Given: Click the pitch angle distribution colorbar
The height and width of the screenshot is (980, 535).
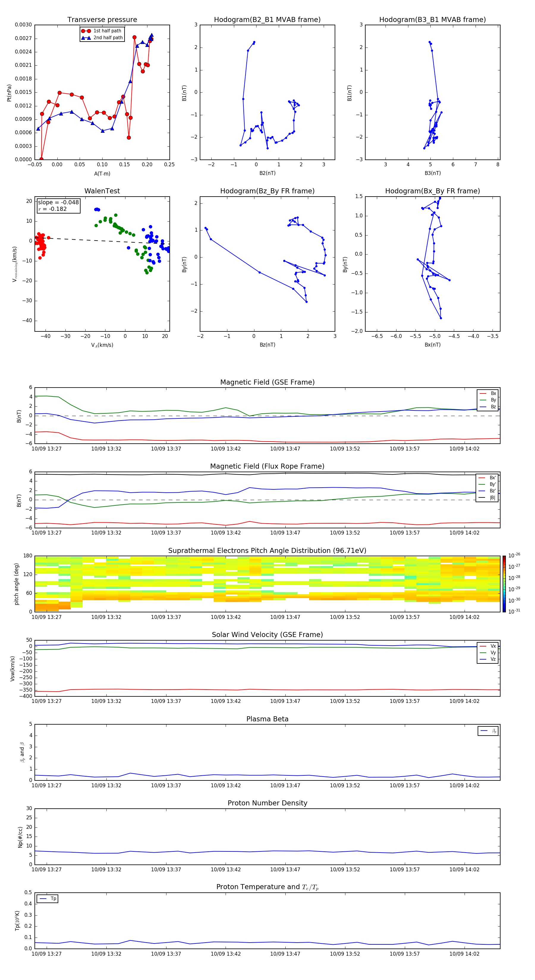Looking at the screenshot, I should [x=504, y=584].
